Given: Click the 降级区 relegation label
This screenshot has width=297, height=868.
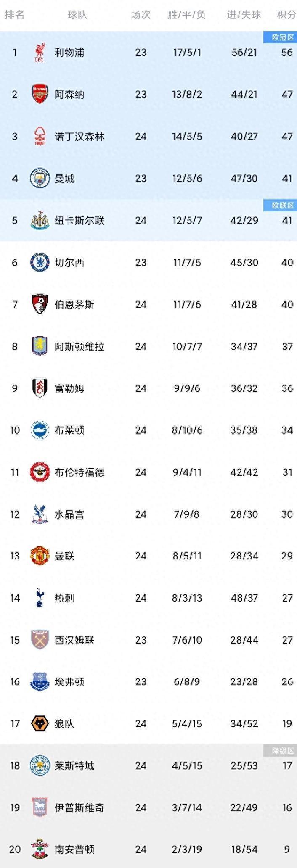Looking at the screenshot, I should pos(280,750).
